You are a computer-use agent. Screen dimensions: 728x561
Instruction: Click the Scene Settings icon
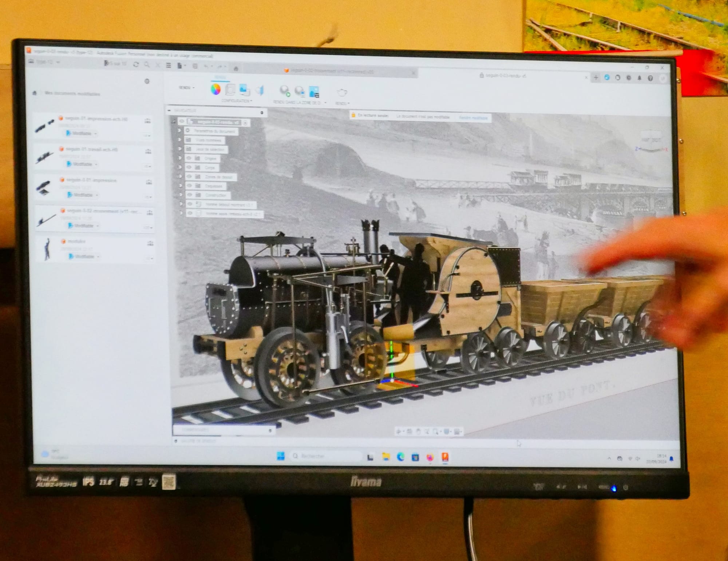tap(230, 89)
